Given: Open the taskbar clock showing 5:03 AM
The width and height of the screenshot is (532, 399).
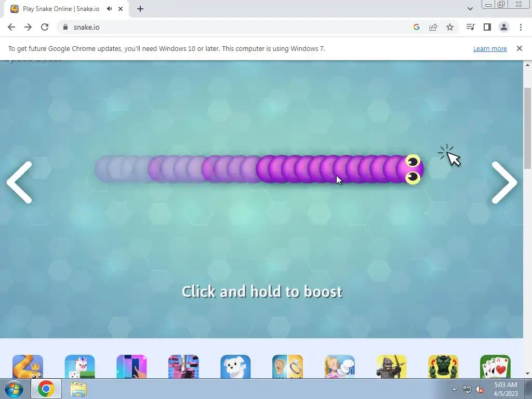Looking at the screenshot, I should pos(506,389).
